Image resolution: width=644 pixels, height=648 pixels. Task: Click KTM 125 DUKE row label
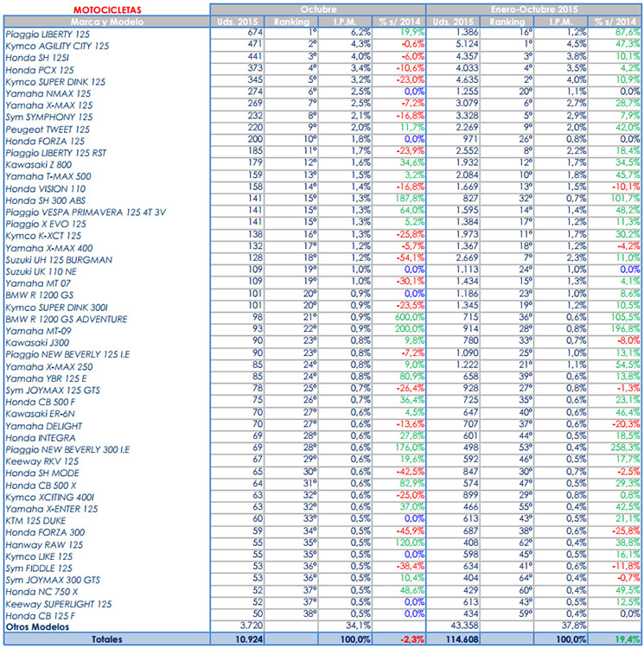click(x=35, y=521)
